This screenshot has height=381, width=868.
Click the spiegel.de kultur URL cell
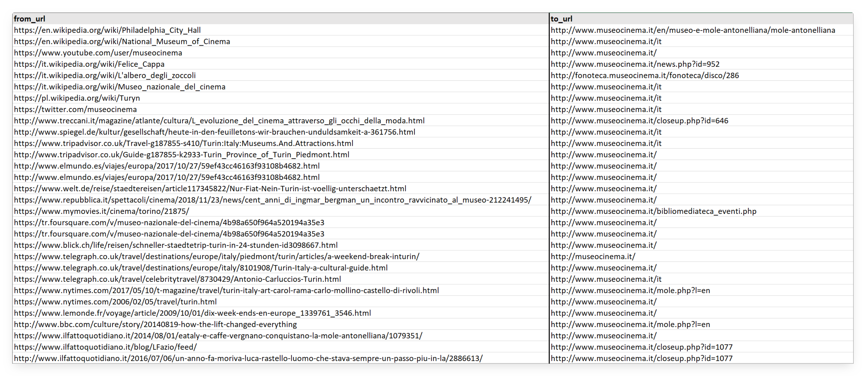[x=214, y=132]
